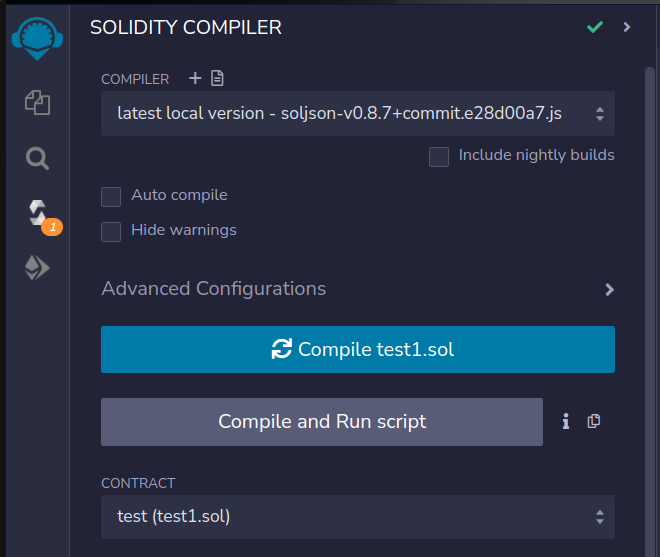Open the compiler version dropdown
The width and height of the screenshot is (660, 557).
pos(358,113)
